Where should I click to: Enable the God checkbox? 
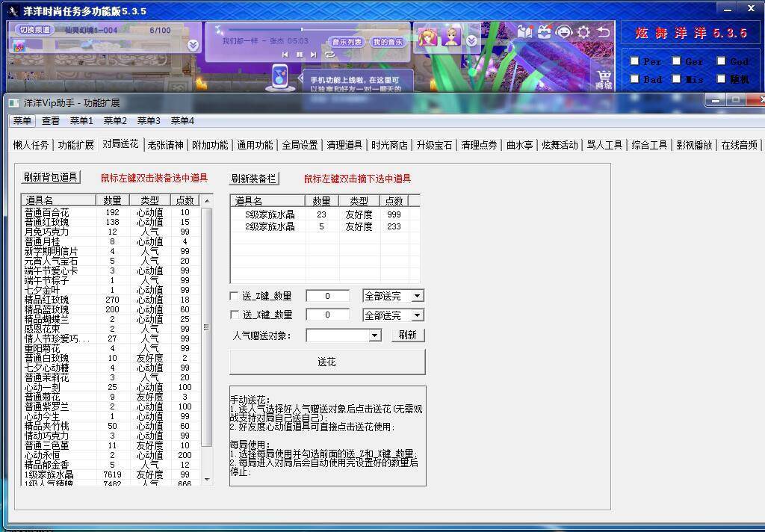pyautogui.click(x=721, y=61)
